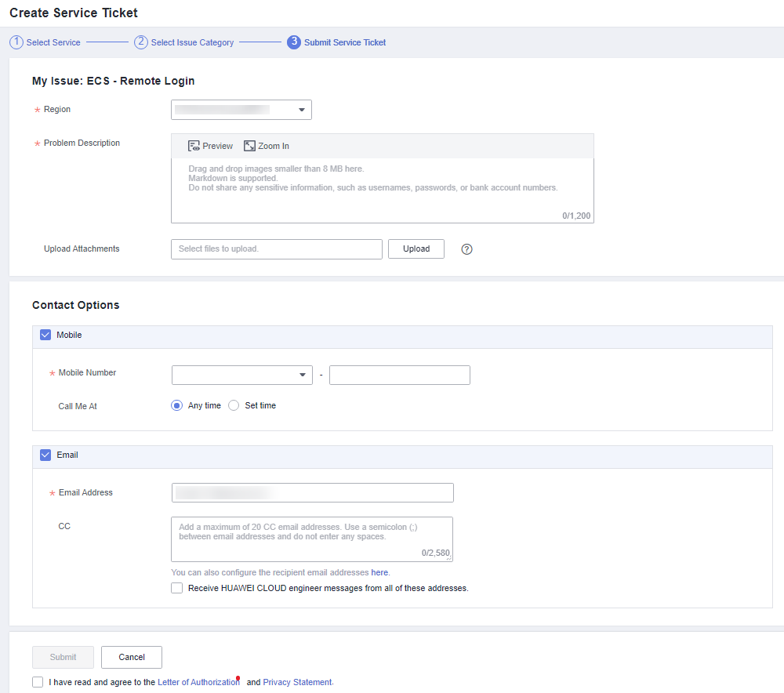Click the Zoom In icon
Viewport: 784px width, 693px height.
pyautogui.click(x=249, y=146)
